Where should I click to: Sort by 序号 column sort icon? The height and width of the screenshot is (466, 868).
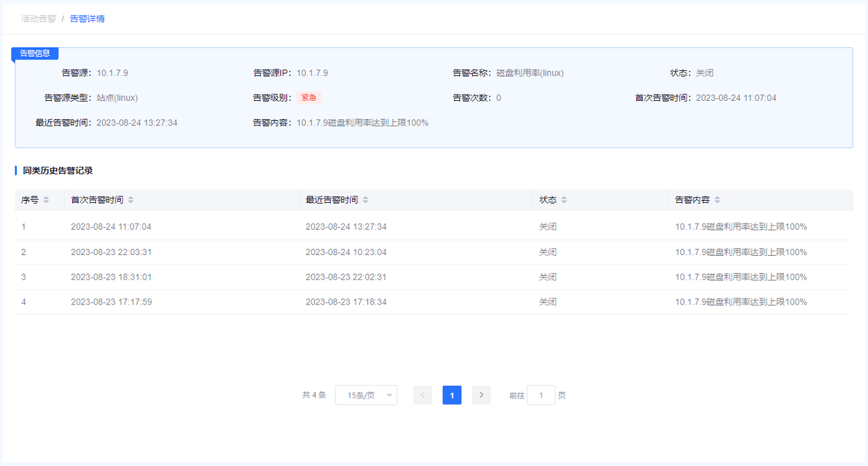pos(46,200)
